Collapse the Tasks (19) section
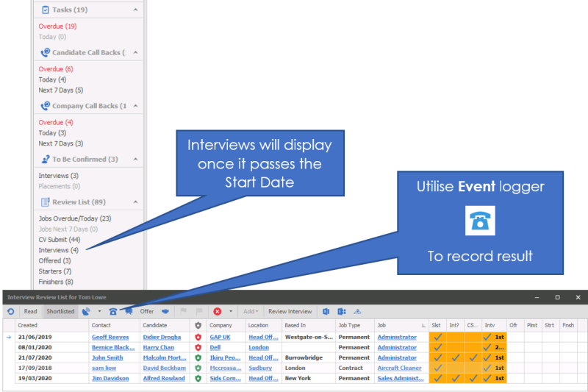The height and width of the screenshot is (392, 588). (135, 10)
